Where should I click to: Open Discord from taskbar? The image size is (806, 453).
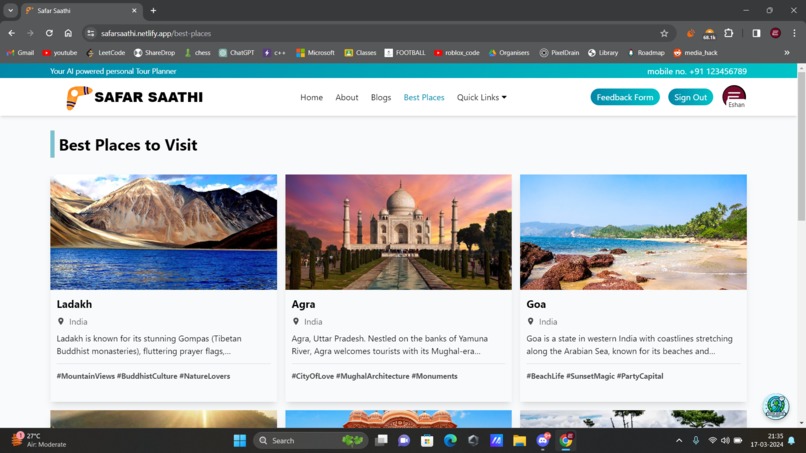(543, 441)
